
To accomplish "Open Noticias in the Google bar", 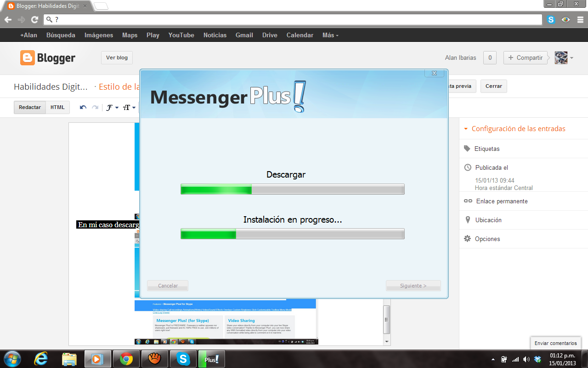I will coord(215,35).
